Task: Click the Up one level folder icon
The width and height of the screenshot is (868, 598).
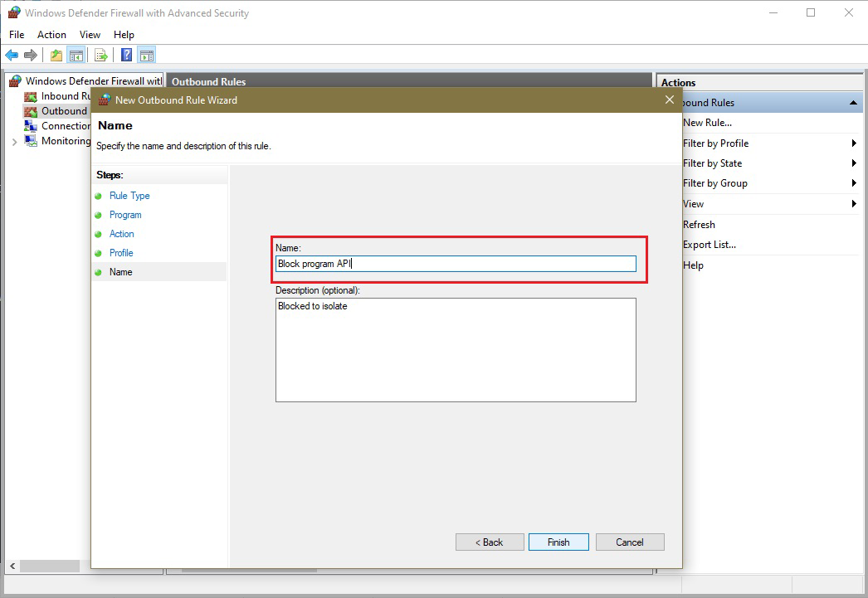Action: coord(56,55)
